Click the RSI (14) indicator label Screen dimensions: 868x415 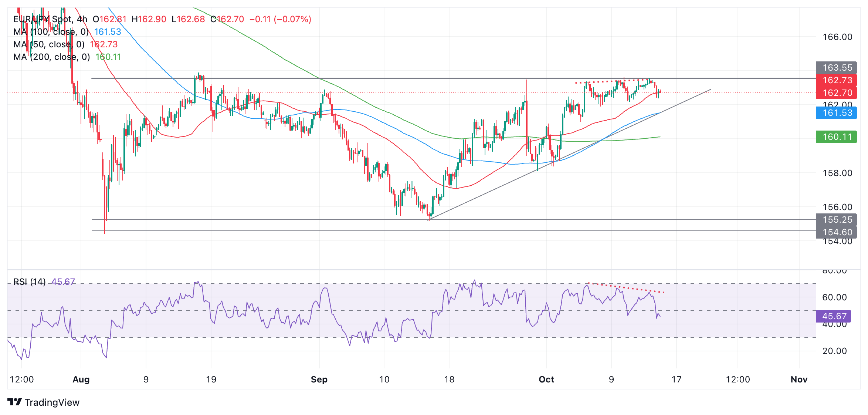[30, 282]
